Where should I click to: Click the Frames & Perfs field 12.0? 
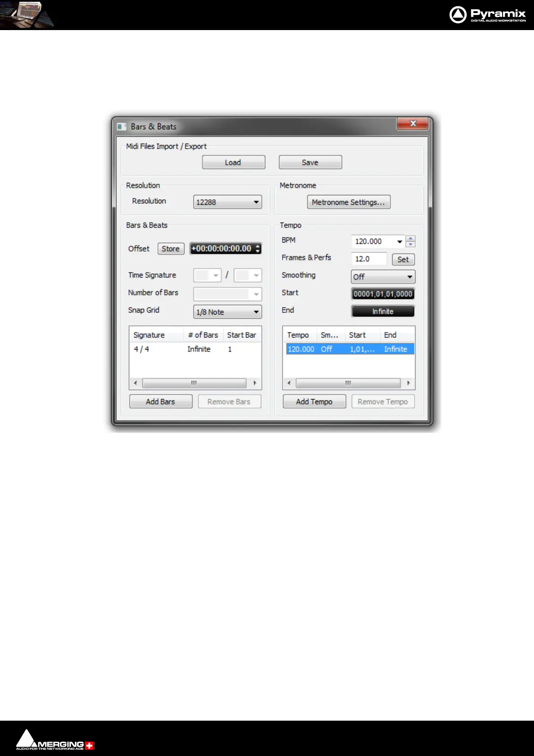[369, 259]
